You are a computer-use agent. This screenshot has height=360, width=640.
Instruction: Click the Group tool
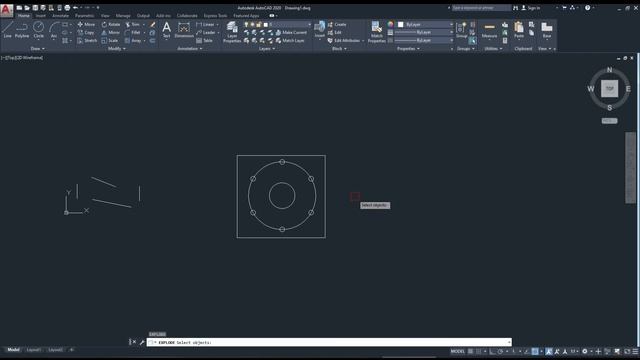point(461,30)
